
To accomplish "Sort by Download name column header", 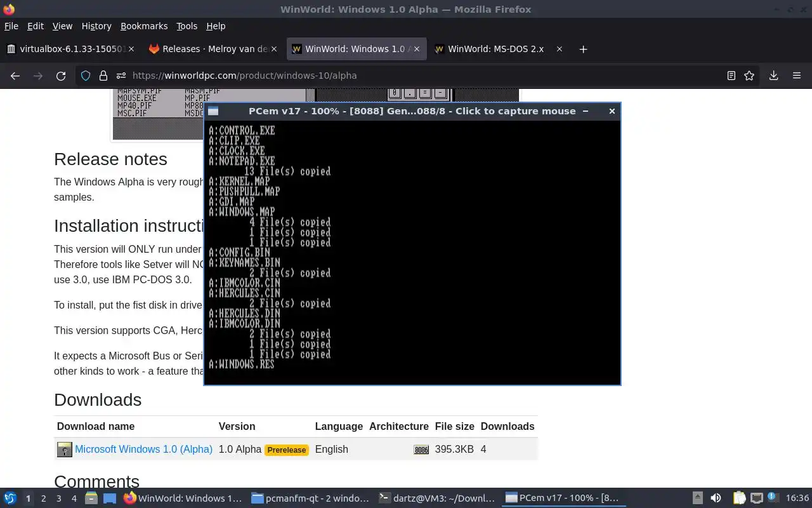I will [96, 426].
